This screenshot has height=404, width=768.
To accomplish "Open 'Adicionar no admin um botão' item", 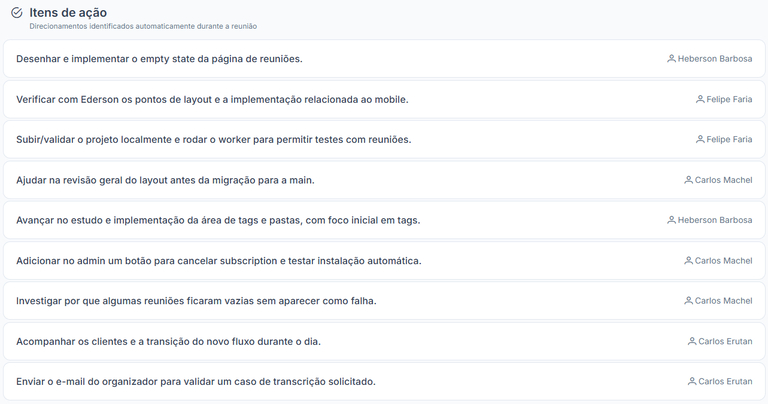I will (384, 261).
